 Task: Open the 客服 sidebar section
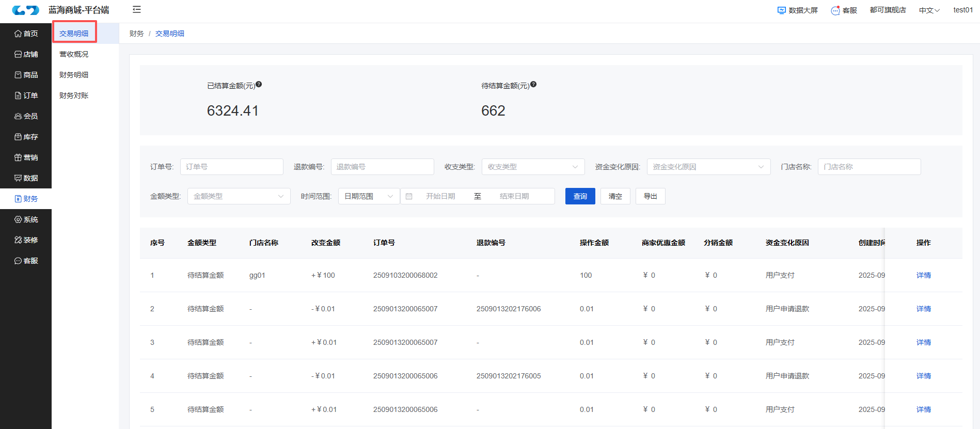(26, 261)
